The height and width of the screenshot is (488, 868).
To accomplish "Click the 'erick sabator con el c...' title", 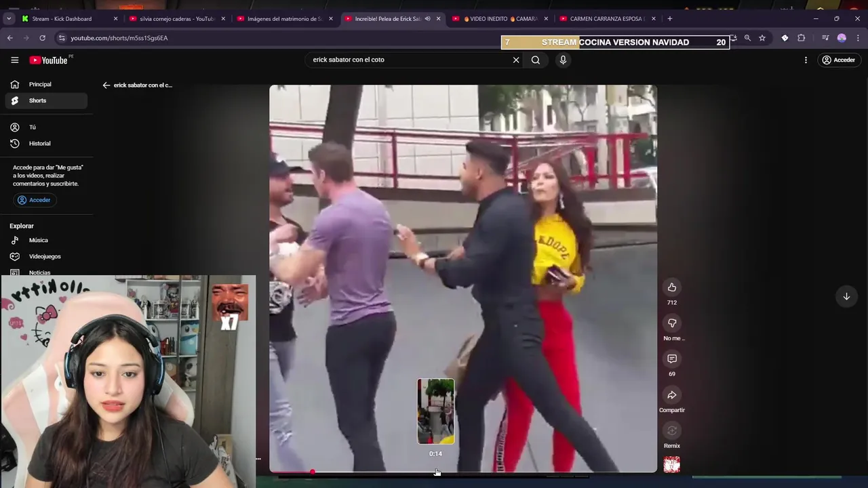I will pos(143,85).
